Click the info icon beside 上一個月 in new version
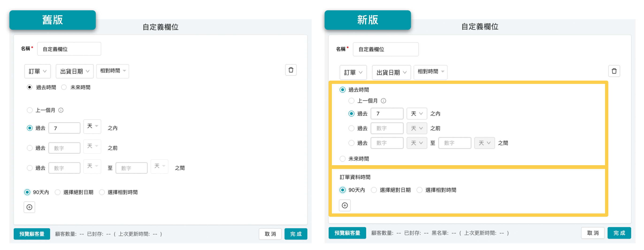 point(384,101)
